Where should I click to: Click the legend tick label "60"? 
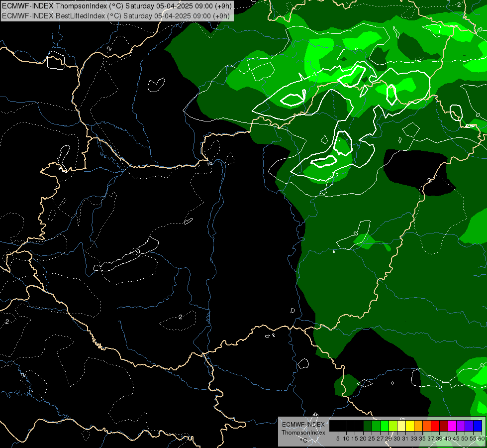point(482,439)
